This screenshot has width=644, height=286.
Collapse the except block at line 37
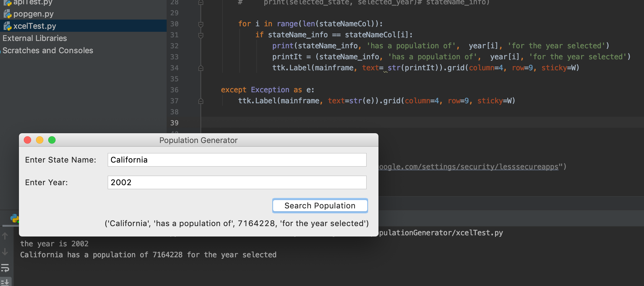[x=201, y=101]
